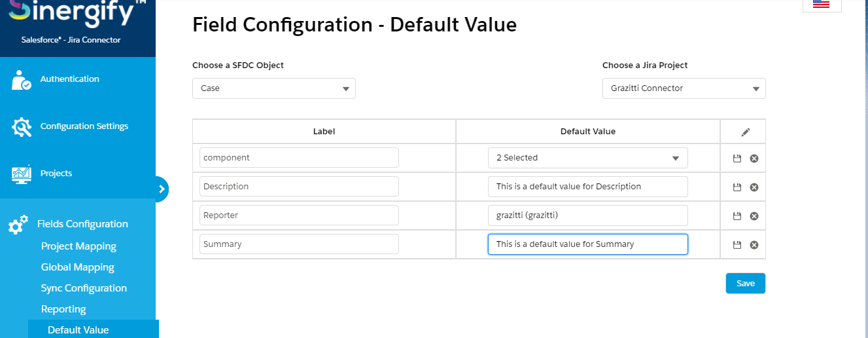The image size is (868, 338).
Task: Collapse sidebar with the arrow circle icon
Action: pos(161,189)
